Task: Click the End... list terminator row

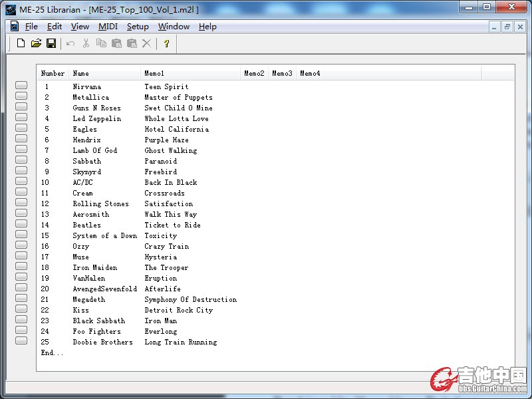Action: (x=52, y=353)
